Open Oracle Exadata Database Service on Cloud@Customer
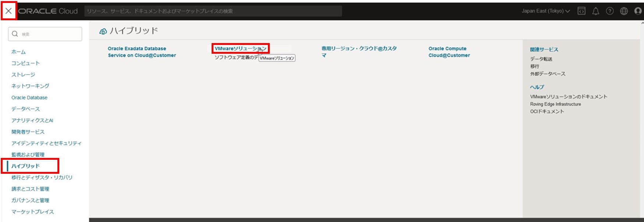This screenshot has width=644, height=222. click(142, 52)
